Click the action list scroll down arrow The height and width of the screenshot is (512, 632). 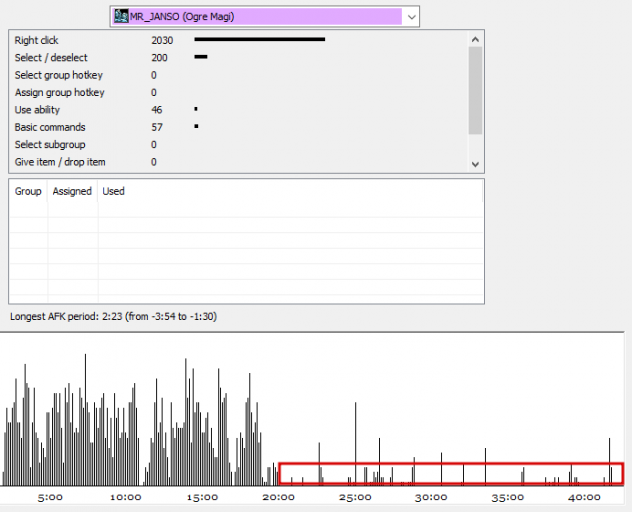coord(475,164)
